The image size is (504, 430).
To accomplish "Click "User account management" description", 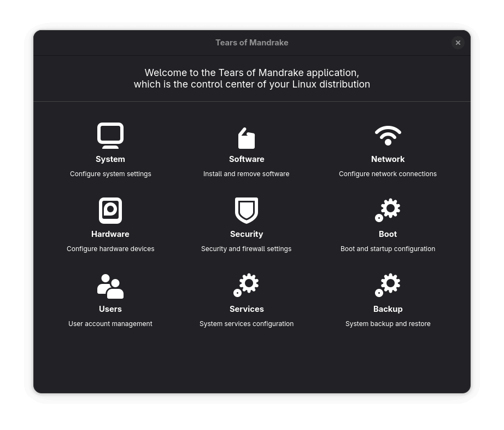I will 110,324.
